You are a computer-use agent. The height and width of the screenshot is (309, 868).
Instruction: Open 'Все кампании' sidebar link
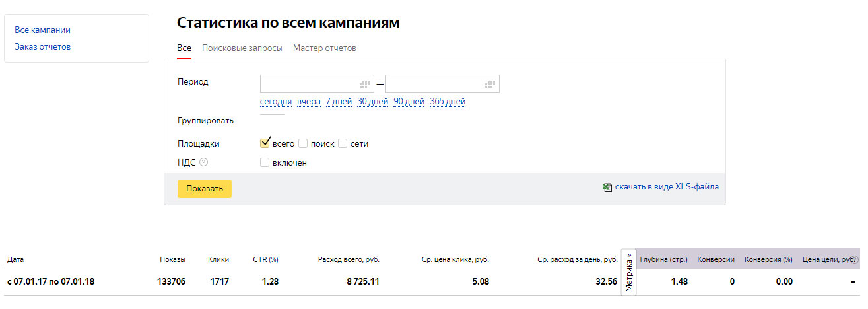tap(42, 30)
